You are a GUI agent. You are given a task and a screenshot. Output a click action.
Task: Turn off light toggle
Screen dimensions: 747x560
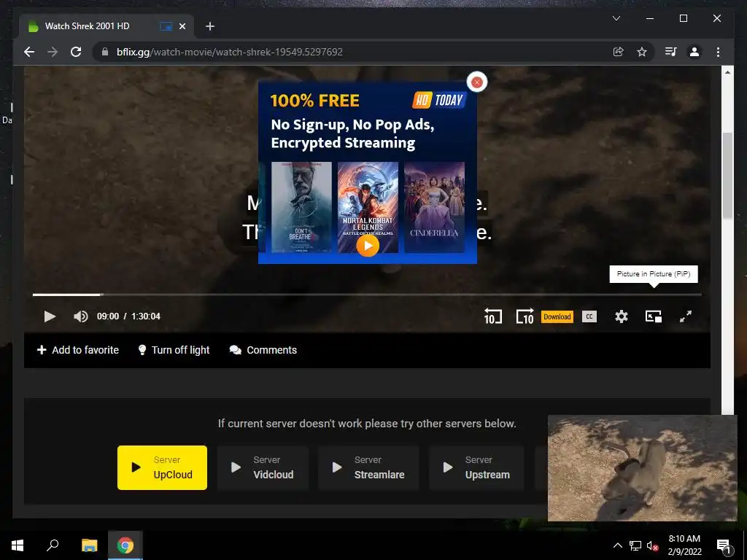[x=174, y=350]
